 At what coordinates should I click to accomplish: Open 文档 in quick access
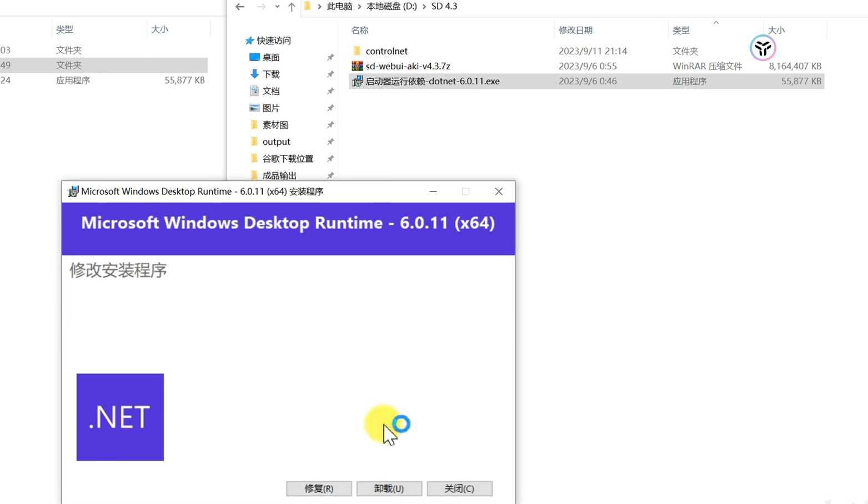pyautogui.click(x=271, y=91)
